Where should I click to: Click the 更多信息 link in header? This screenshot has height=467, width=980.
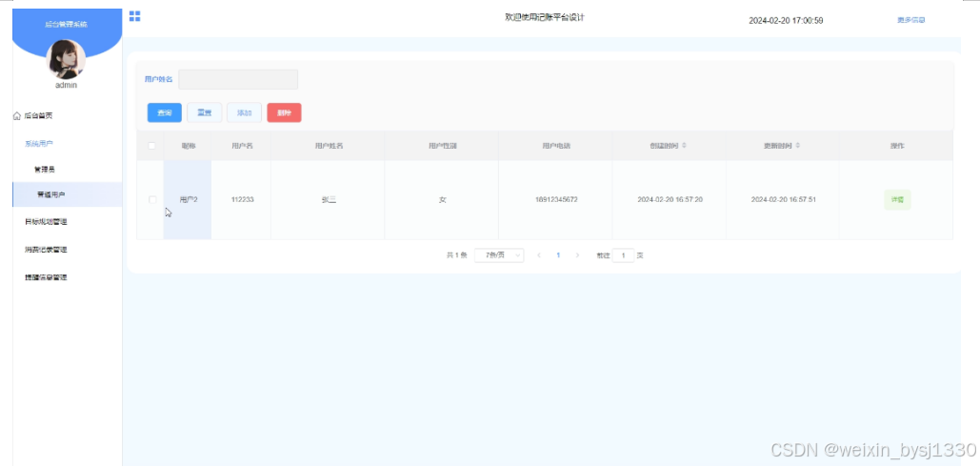pos(911,20)
